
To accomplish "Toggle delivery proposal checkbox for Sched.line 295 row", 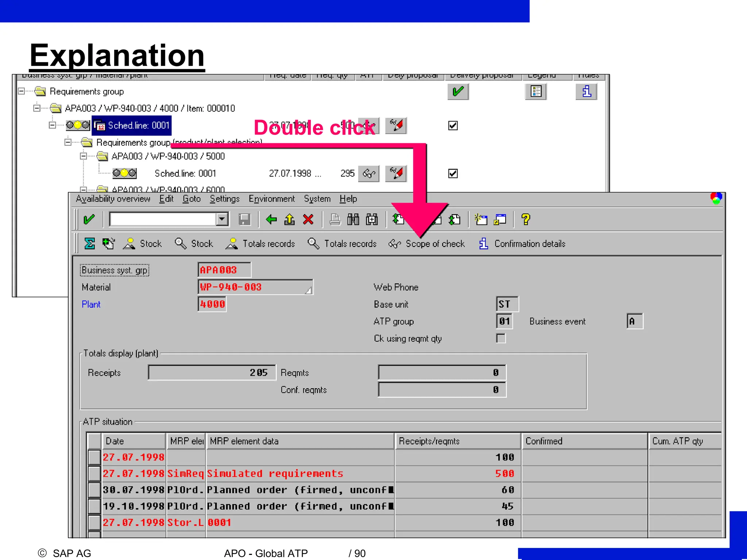I will [453, 174].
